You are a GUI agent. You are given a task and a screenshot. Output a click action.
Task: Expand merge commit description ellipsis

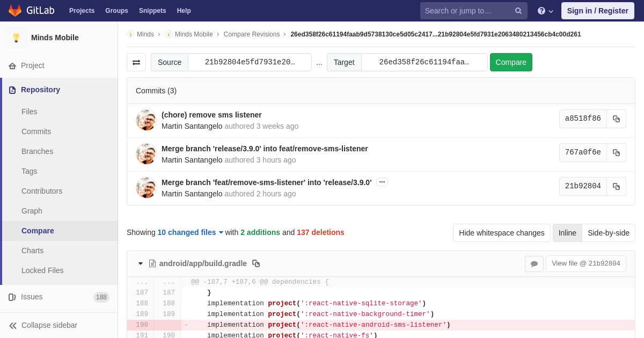tap(382, 182)
